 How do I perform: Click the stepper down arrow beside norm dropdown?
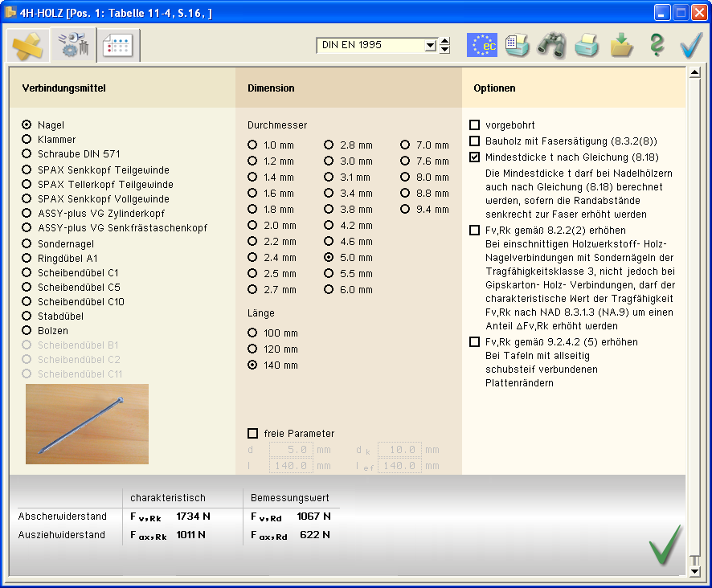click(x=445, y=51)
